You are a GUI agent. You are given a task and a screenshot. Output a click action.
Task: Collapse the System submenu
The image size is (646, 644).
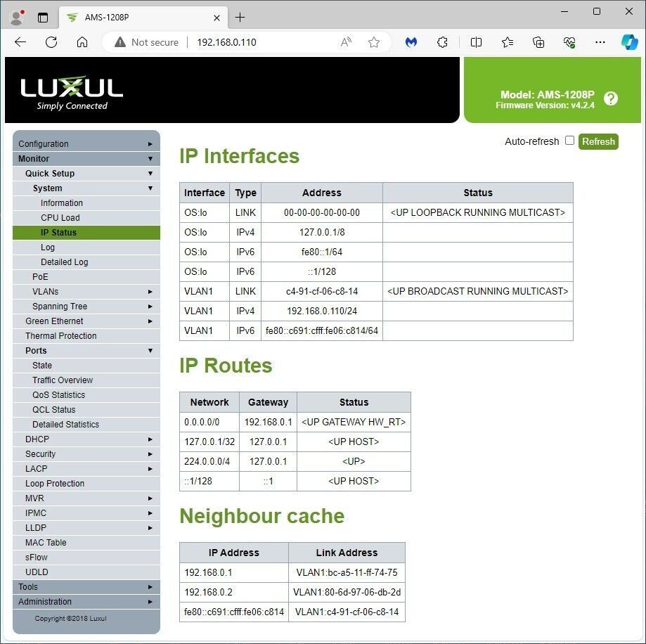[86, 188]
